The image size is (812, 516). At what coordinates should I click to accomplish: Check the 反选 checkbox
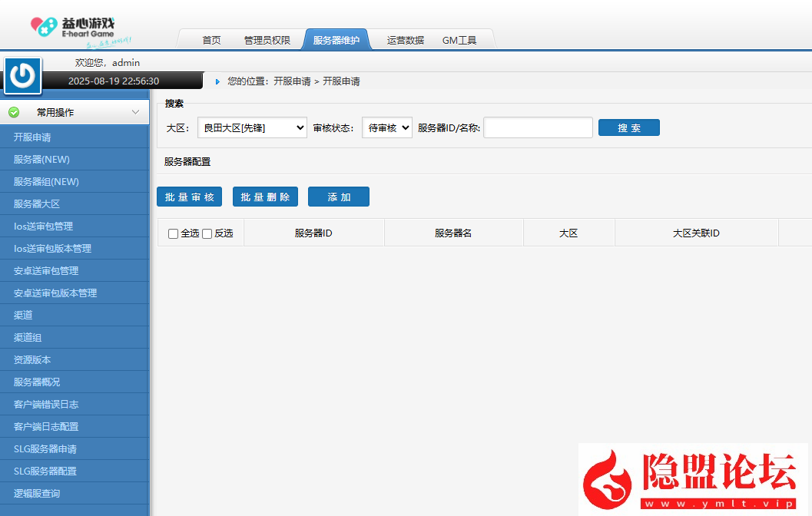point(207,233)
